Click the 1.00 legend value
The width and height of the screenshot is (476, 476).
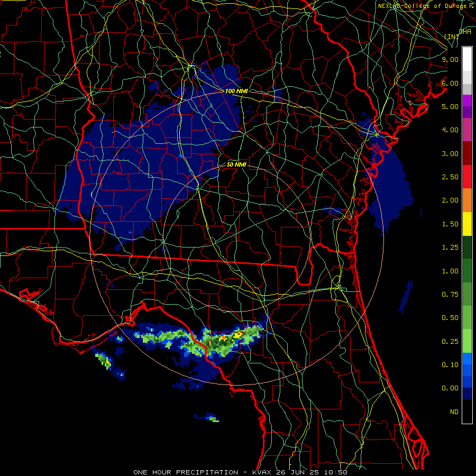click(x=450, y=271)
